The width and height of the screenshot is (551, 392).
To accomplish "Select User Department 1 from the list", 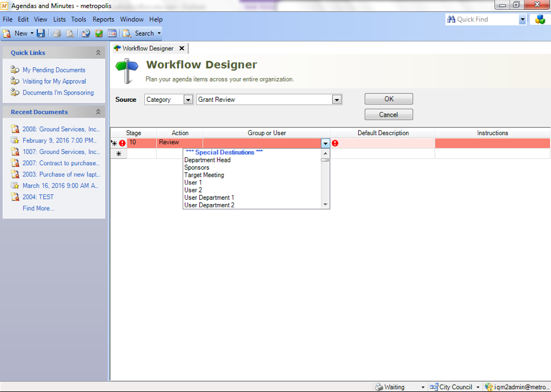I will point(209,197).
